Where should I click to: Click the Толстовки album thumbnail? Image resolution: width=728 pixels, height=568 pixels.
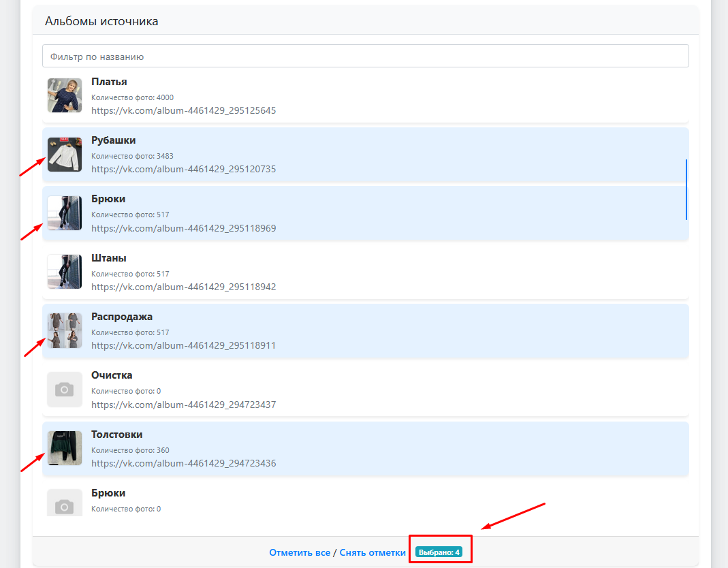tap(64, 447)
